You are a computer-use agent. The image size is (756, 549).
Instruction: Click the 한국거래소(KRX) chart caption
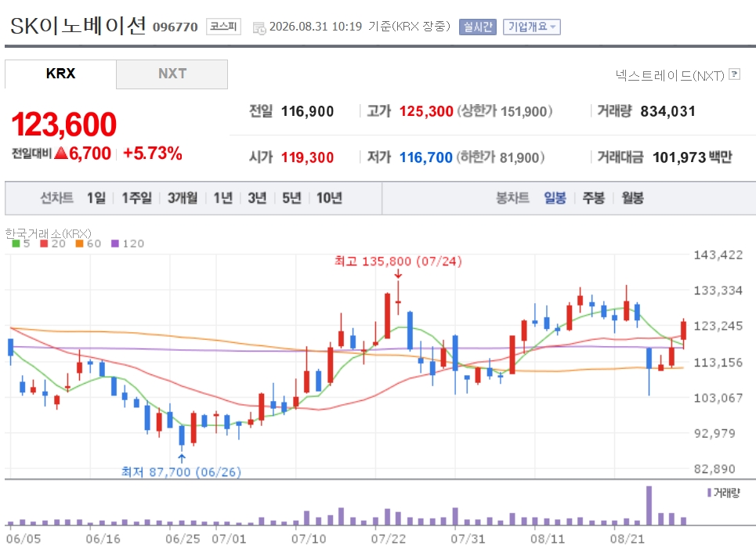[49, 233]
